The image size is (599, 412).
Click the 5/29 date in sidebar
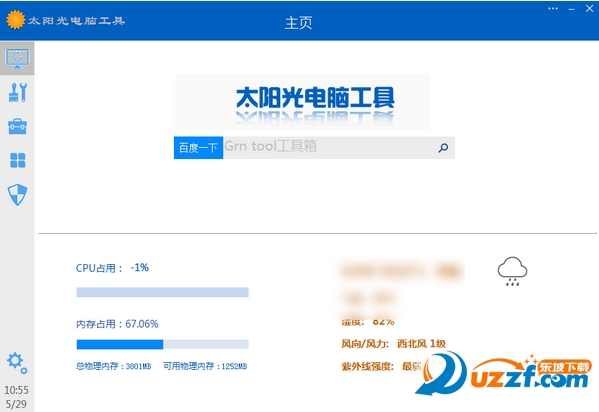(16, 404)
